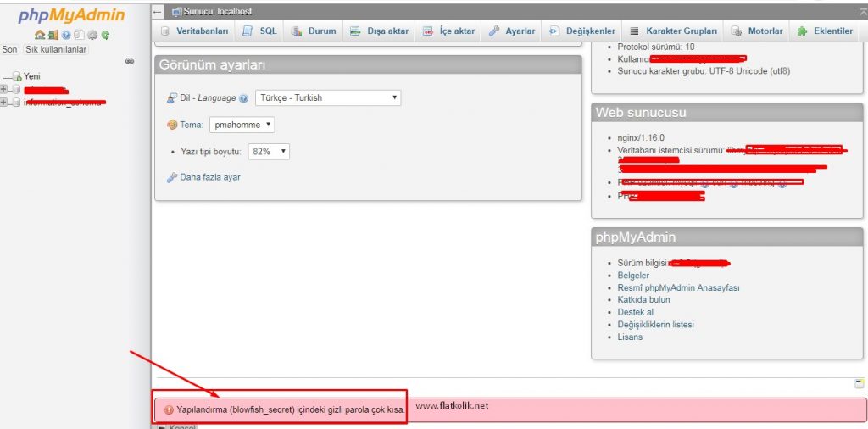868x429 pixels.
Task: Click the Sık kullanılanlar button
Action: click(x=56, y=50)
